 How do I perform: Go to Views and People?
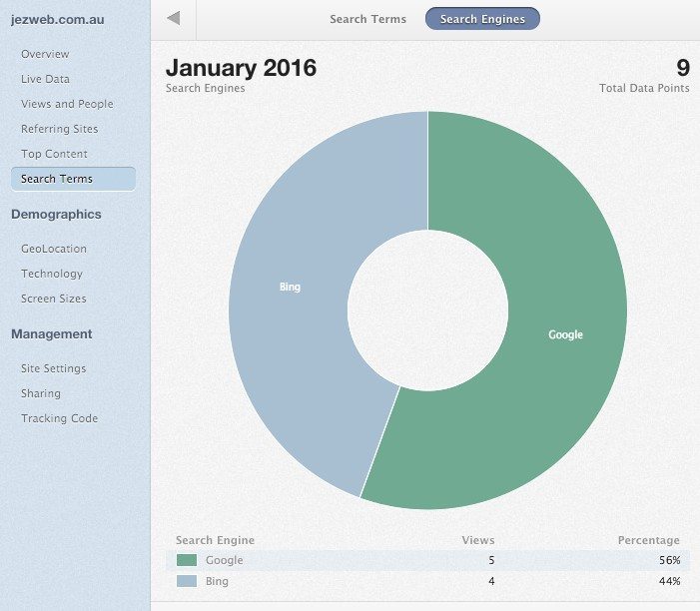(67, 104)
